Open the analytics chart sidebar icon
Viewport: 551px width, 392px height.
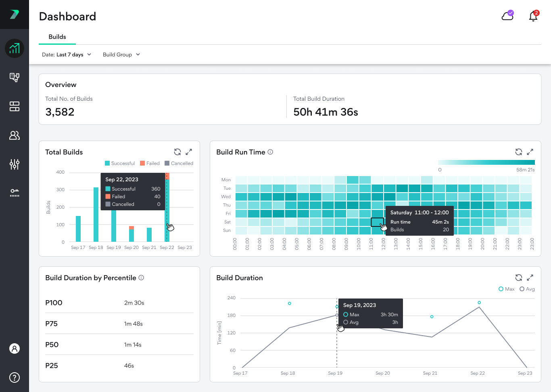point(15,48)
